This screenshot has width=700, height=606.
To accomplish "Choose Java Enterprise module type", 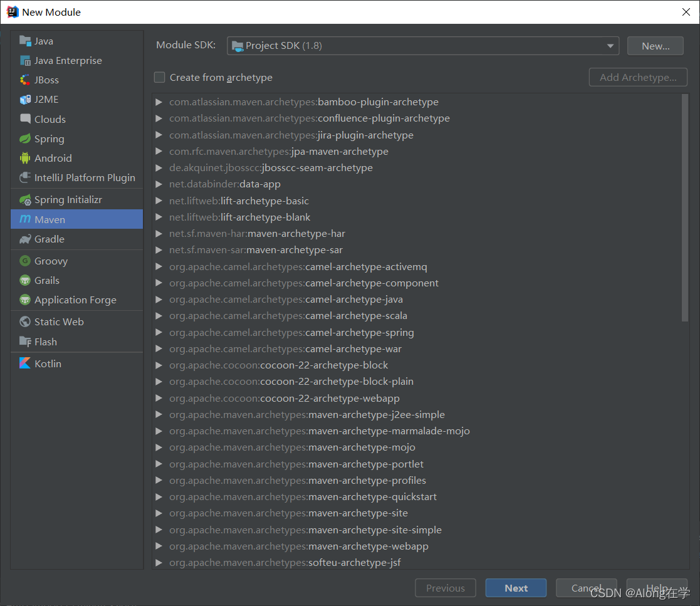I will (x=77, y=60).
